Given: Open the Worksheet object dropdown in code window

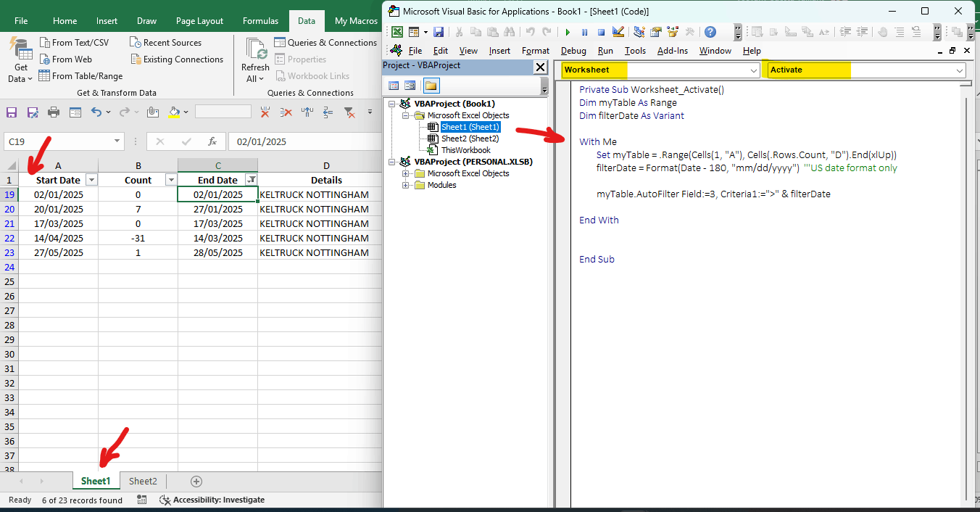Looking at the screenshot, I should [754, 70].
